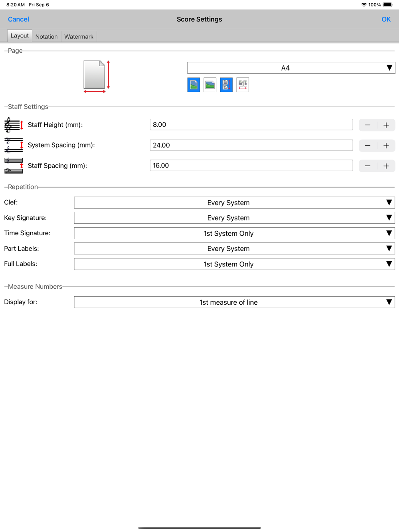
Task: Increase System Spacing with plus button
Action: [x=386, y=146]
